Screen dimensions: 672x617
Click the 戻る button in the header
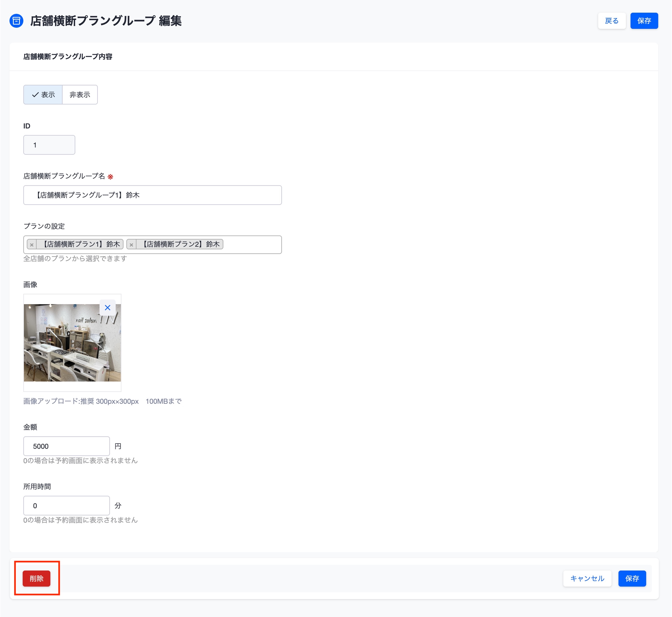(x=612, y=21)
